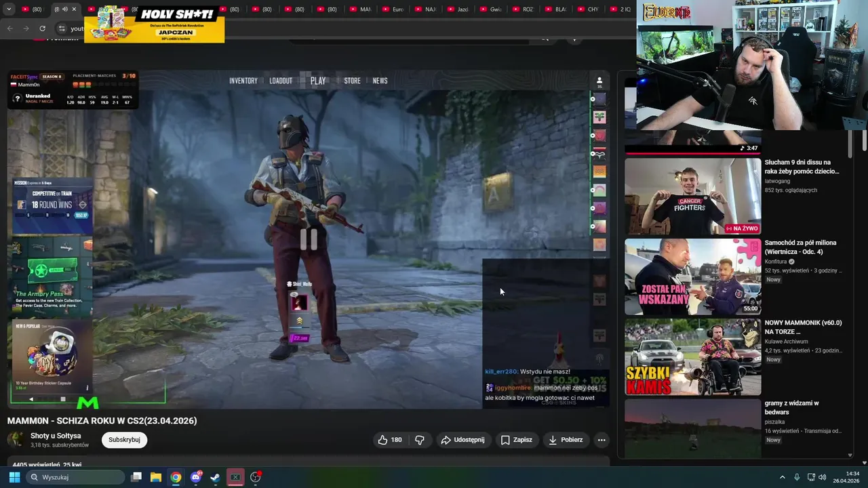This screenshot has width=868, height=488.
Task: Open OBS Studio from the taskbar
Action: [x=256, y=477]
